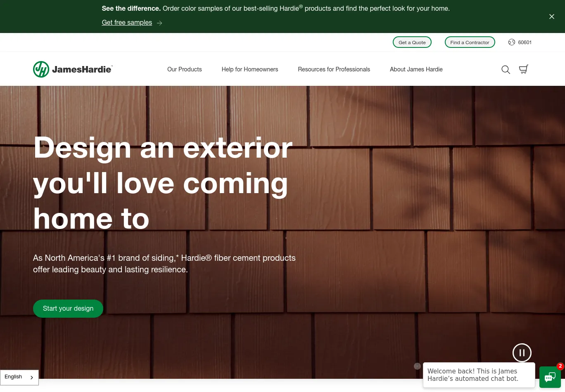Click the globe location icon beside 60601
Image resolution: width=565 pixels, height=392 pixels.
coord(512,42)
